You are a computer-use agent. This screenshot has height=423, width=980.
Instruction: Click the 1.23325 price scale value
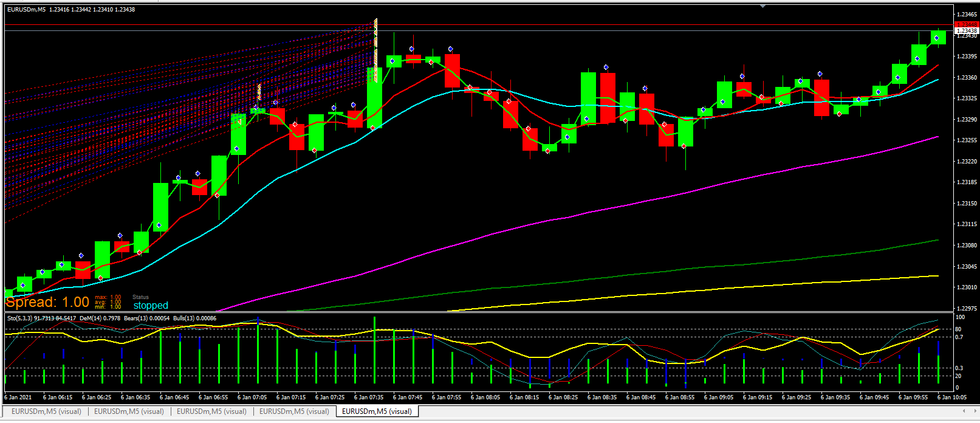tap(967, 98)
